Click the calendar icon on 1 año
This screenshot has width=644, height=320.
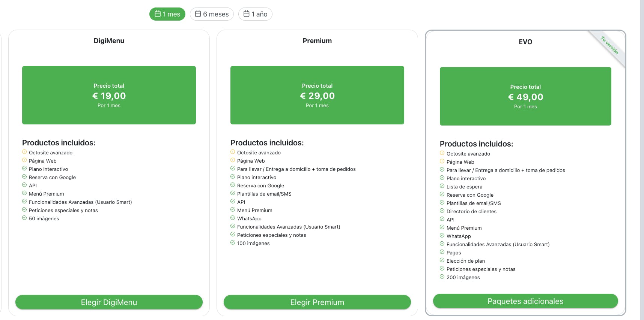[x=247, y=14]
